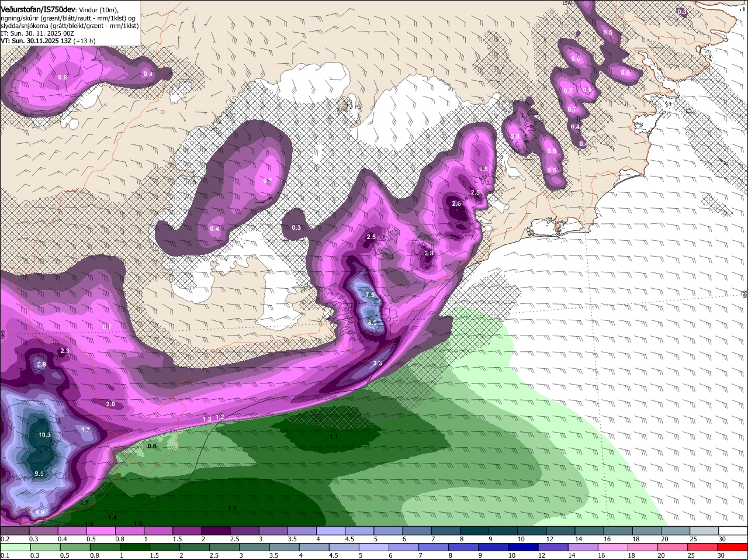Select the 1.7 label on the map
Screen dimensions: 748x560
[x=84, y=503]
